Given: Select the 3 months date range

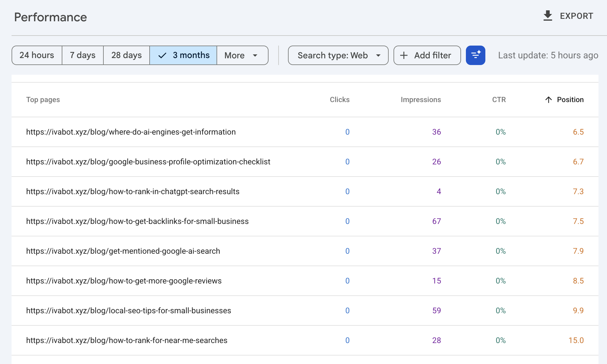Looking at the screenshot, I should (x=183, y=55).
